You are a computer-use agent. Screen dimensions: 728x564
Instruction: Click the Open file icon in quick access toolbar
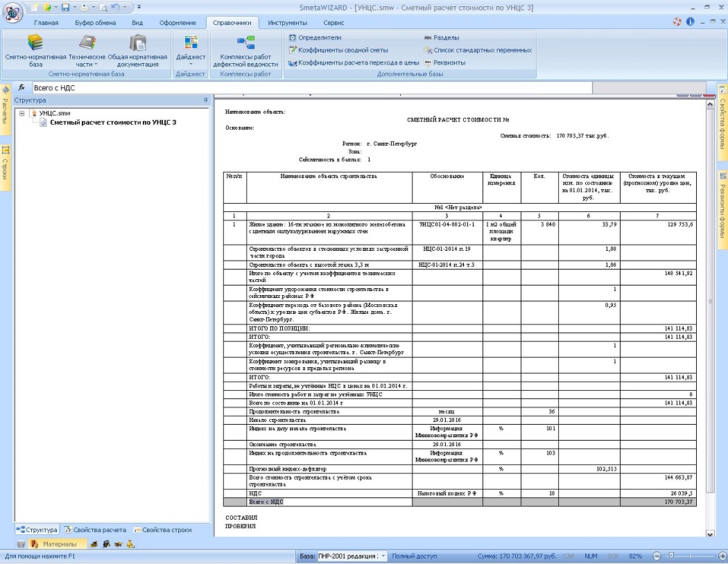(x=47, y=8)
